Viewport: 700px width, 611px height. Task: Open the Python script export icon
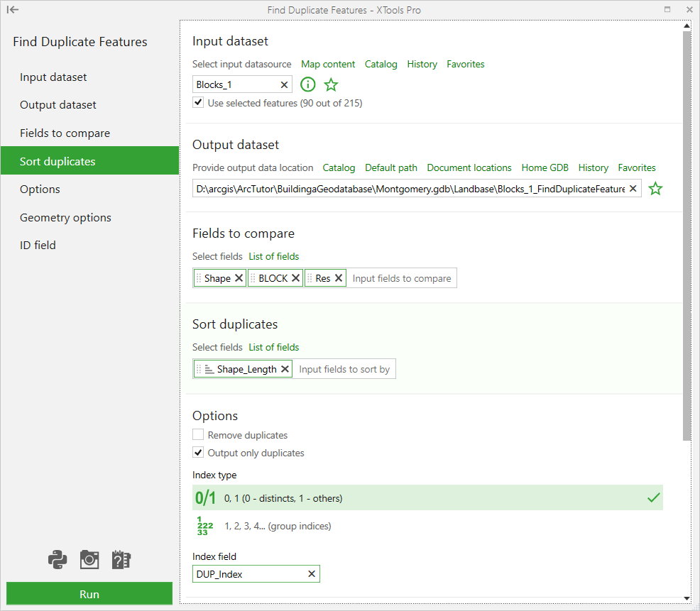(58, 560)
